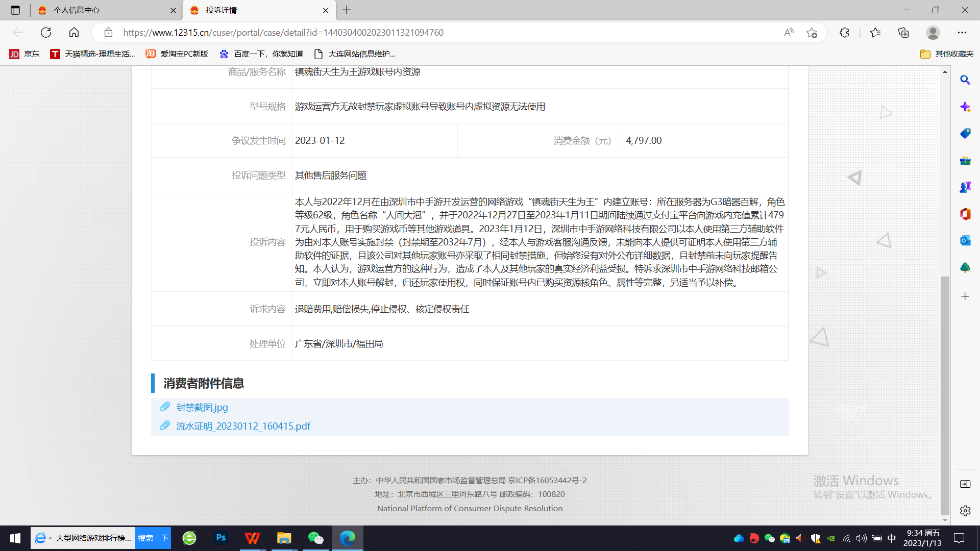Open the sidebar settings gear
Screen dimensions: 980x551
click(x=965, y=511)
